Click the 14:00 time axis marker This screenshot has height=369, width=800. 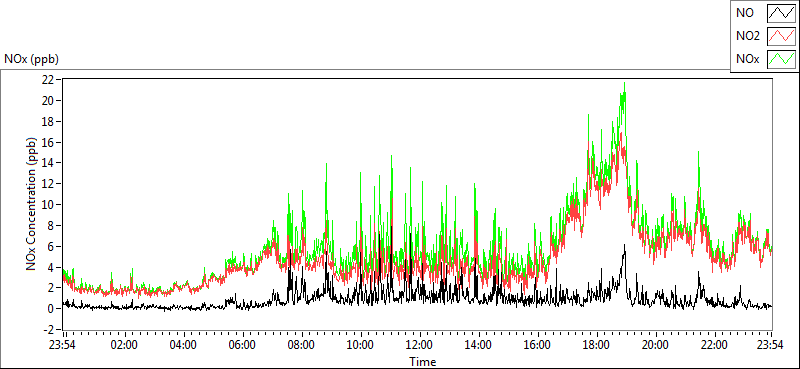(x=479, y=344)
